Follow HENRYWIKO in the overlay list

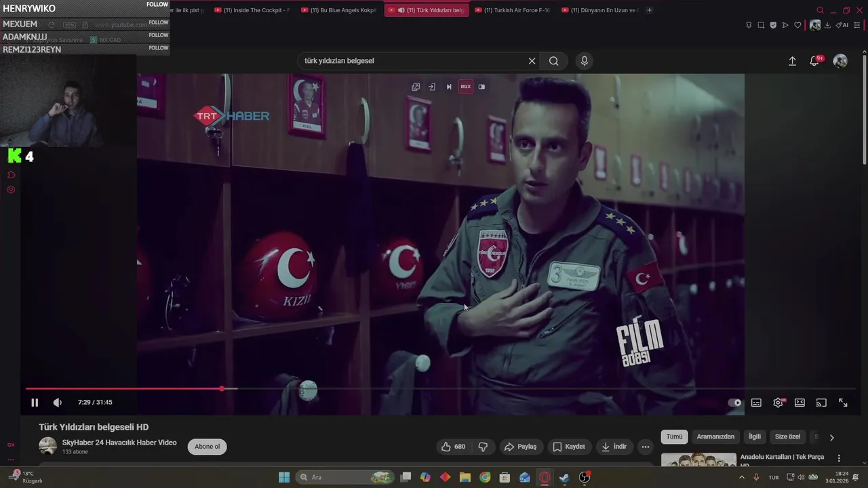click(x=157, y=5)
